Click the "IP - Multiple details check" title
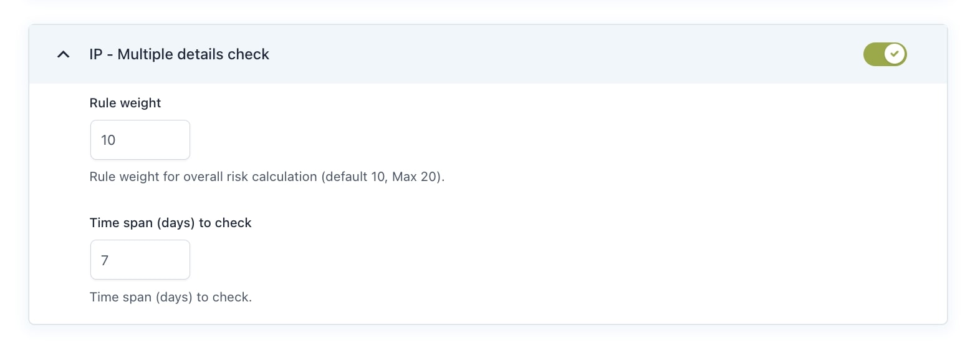 (x=179, y=54)
